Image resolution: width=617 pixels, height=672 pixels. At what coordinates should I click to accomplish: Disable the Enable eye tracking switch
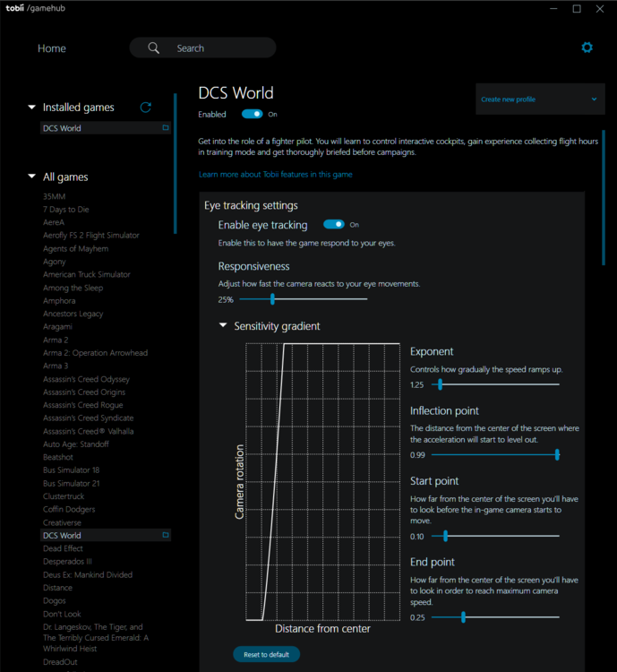(x=333, y=225)
